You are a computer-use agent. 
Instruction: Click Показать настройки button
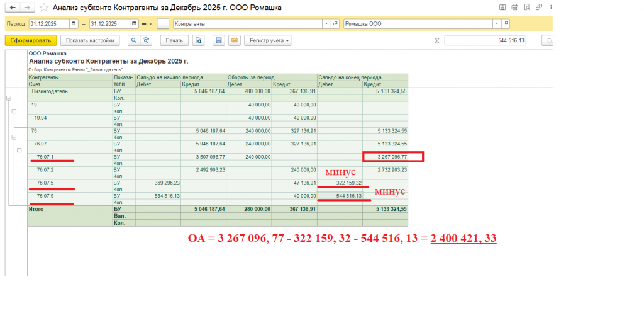[x=90, y=40]
